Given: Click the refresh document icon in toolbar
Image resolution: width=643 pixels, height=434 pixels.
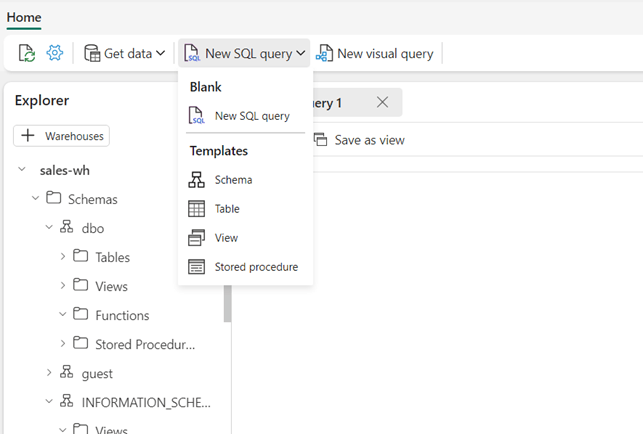Looking at the screenshot, I should [27, 53].
